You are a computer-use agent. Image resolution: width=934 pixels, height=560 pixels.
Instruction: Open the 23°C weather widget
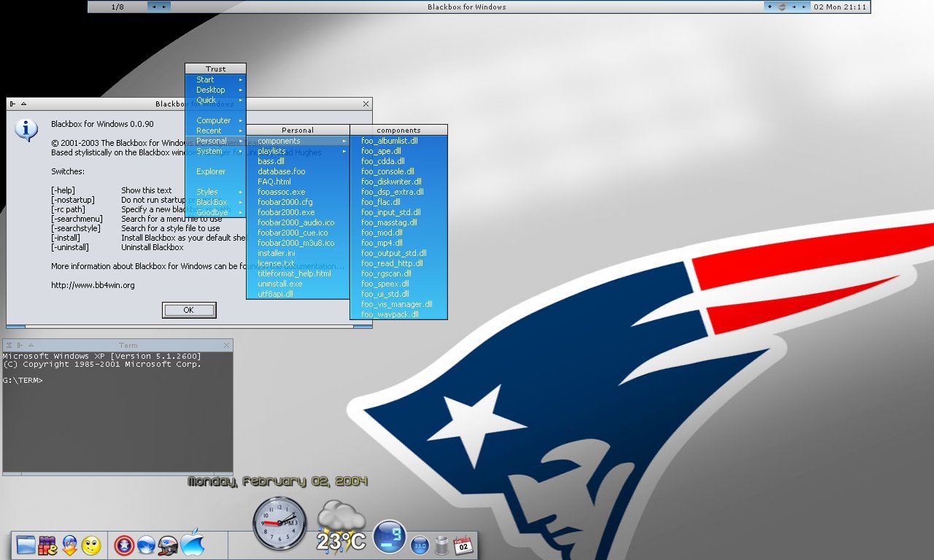341,526
